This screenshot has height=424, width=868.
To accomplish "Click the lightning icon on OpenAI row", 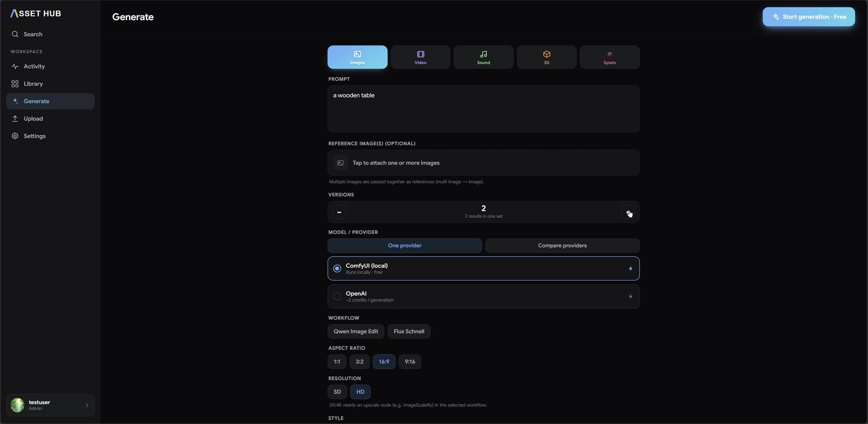I will click(x=630, y=296).
